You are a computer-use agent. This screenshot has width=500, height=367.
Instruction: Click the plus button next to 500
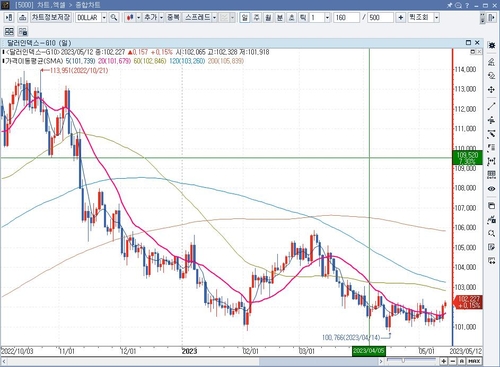pyautogui.click(x=400, y=17)
